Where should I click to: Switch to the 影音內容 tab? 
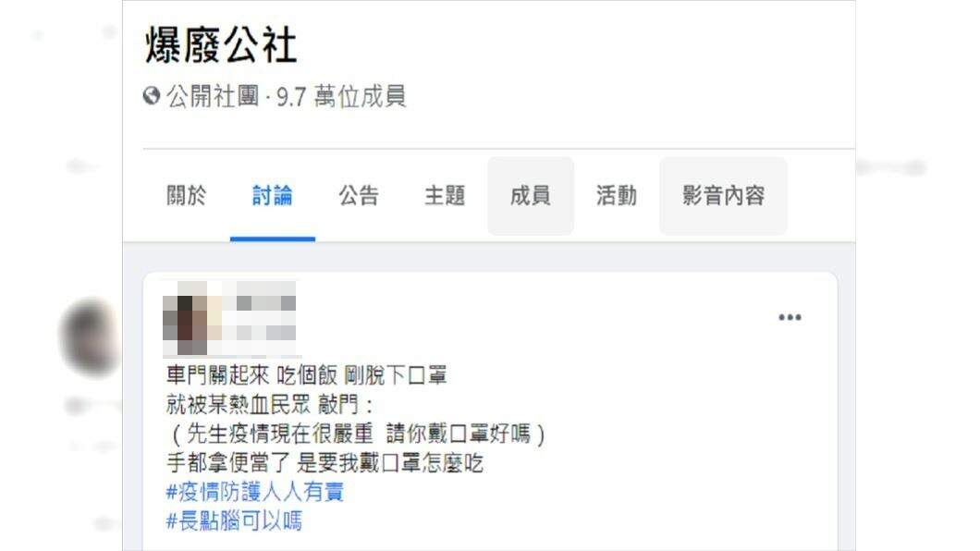pyautogui.click(x=723, y=196)
